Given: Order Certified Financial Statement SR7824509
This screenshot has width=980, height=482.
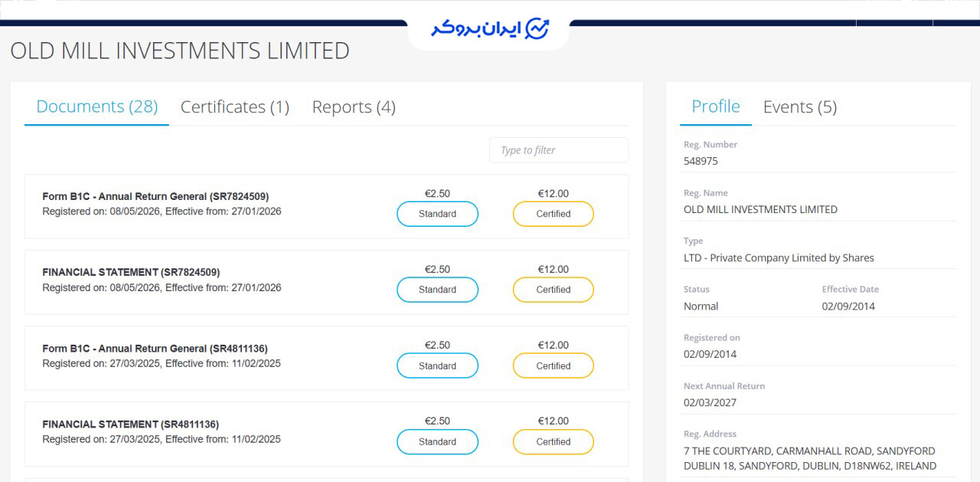Looking at the screenshot, I should [553, 290].
